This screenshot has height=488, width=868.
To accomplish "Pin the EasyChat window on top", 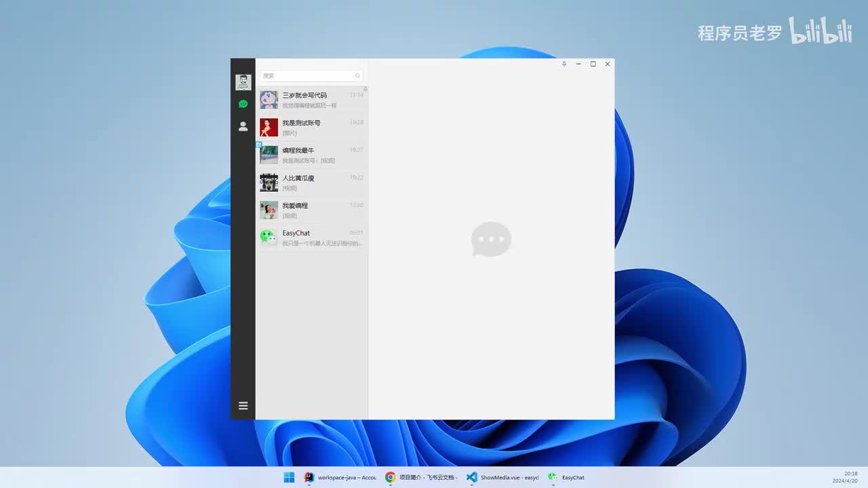I will pyautogui.click(x=564, y=64).
